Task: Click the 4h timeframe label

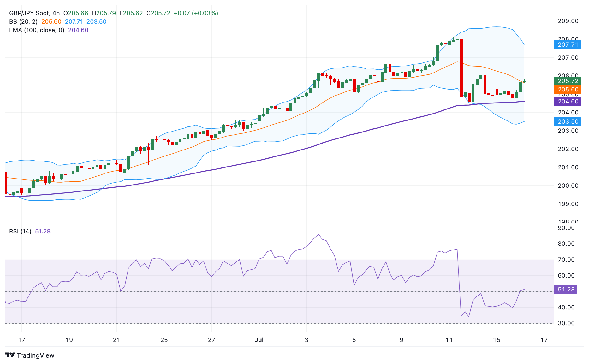Action: coord(56,13)
